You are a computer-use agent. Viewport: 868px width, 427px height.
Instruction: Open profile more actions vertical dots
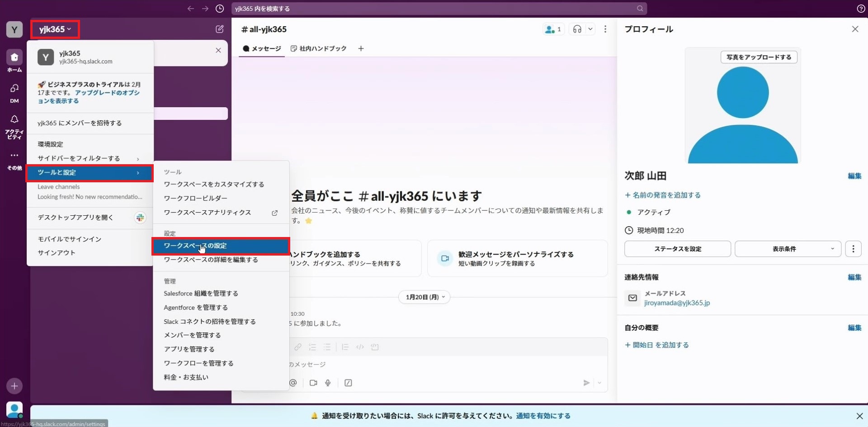pyautogui.click(x=853, y=249)
